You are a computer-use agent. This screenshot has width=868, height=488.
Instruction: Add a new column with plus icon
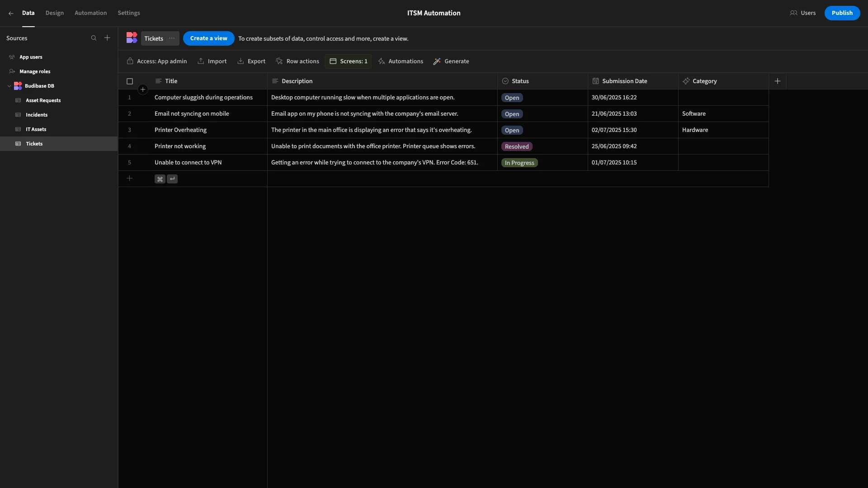pos(778,81)
